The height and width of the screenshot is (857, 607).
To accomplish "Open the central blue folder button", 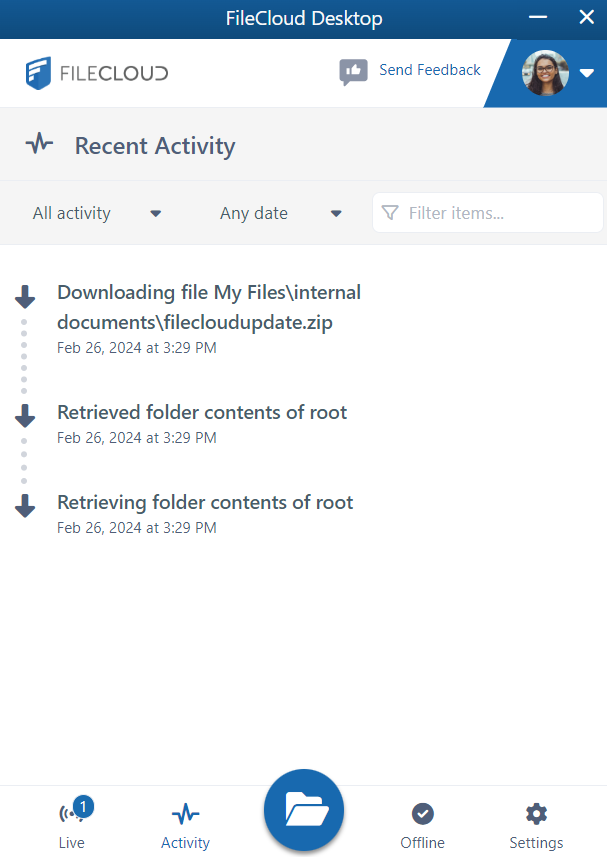I will point(303,810).
